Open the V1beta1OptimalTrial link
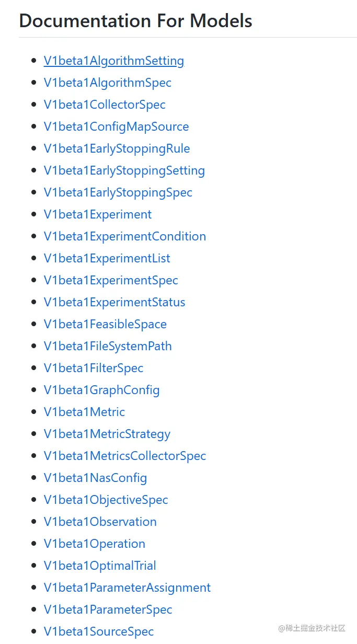This screenshot has width=357, height=644. point(100,566)
